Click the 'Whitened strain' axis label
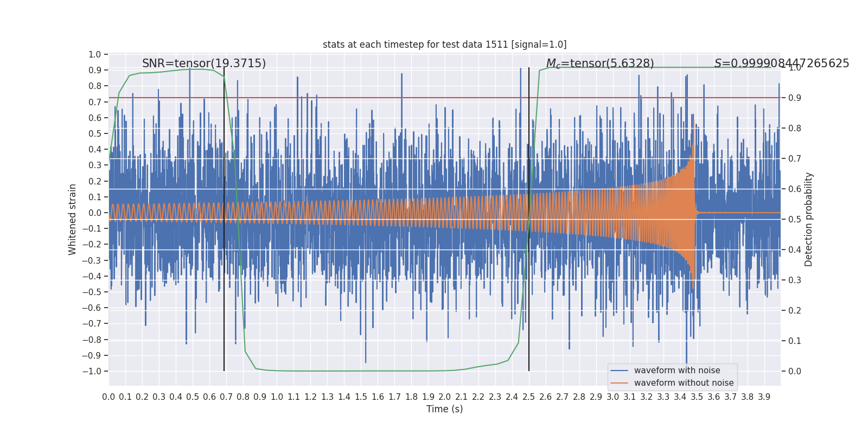 [73, 220]
